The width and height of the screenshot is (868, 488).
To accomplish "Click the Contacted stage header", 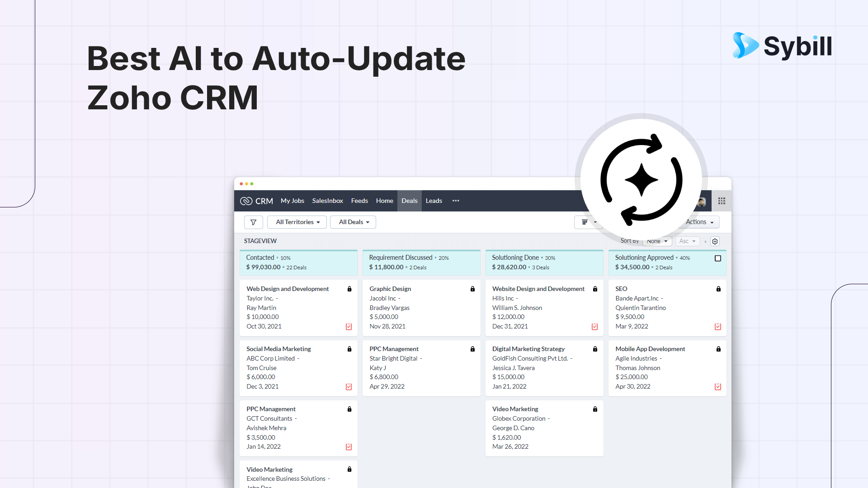I will tap(298, 263).
